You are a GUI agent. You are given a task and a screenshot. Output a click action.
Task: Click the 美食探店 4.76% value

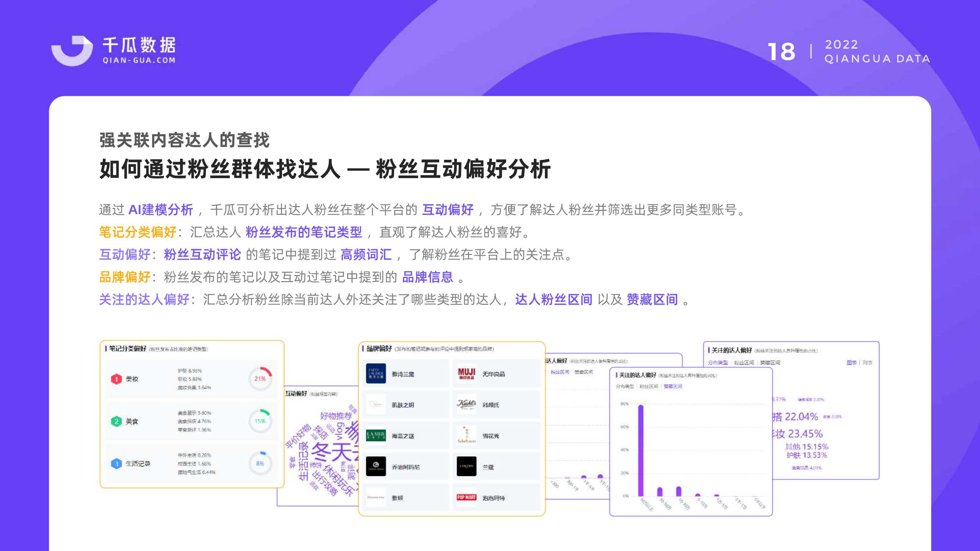coord(194,421)
